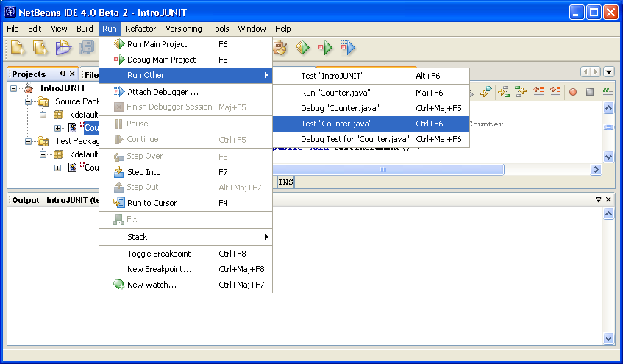Collapse the IntroJUNIT project node
Viewport: 623px width, 364px height.
click(x=13, y=88)
